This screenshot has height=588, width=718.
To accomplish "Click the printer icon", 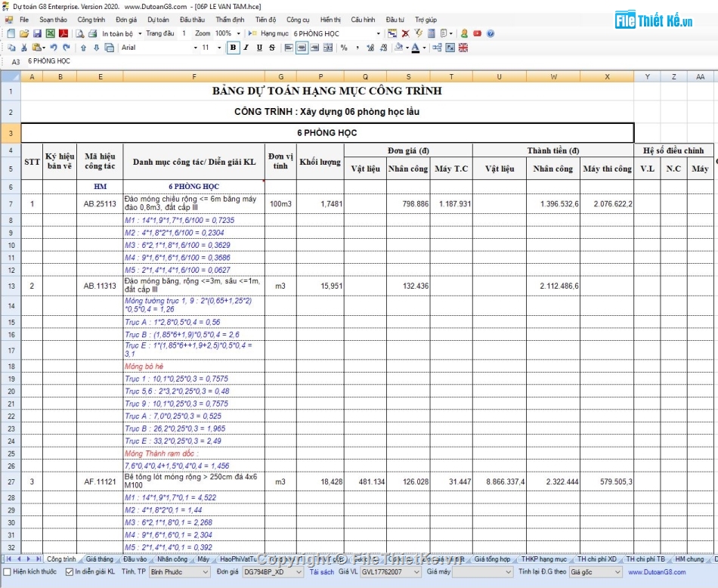I will pyautogui.click(x=92, y=33).
